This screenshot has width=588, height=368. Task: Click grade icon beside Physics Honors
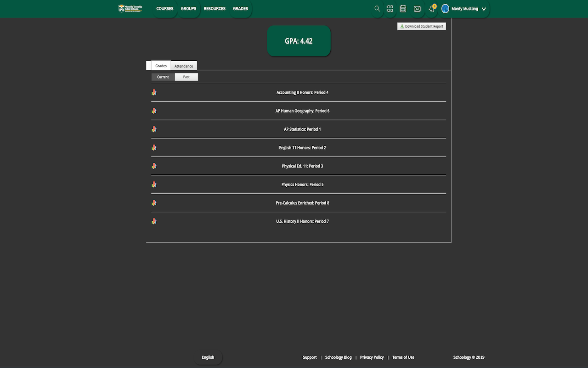(154, 184)
